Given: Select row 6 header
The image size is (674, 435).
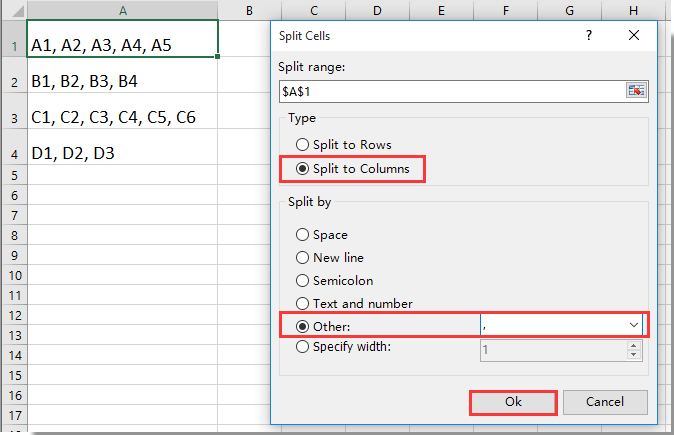Looking at the screenshot, I should pos(14,196).
